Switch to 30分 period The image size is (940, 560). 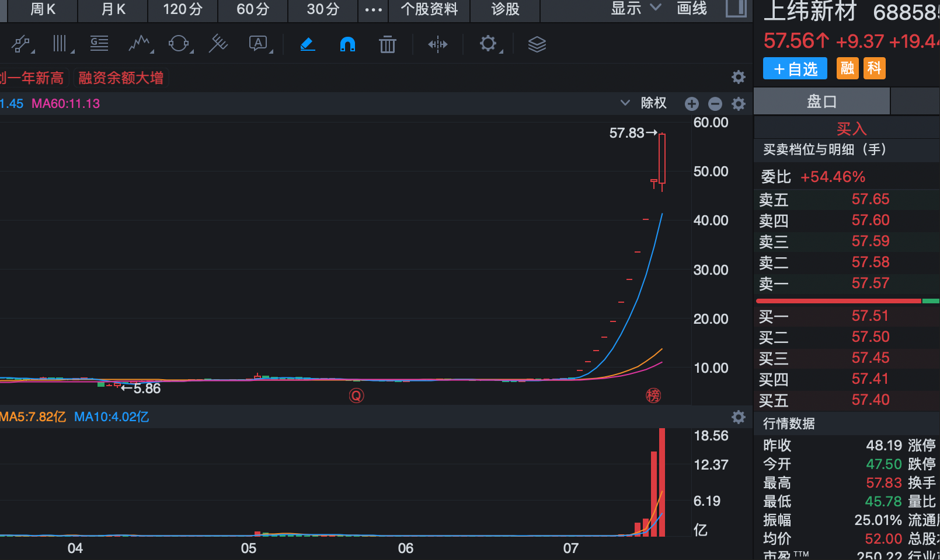coord(323,9)
